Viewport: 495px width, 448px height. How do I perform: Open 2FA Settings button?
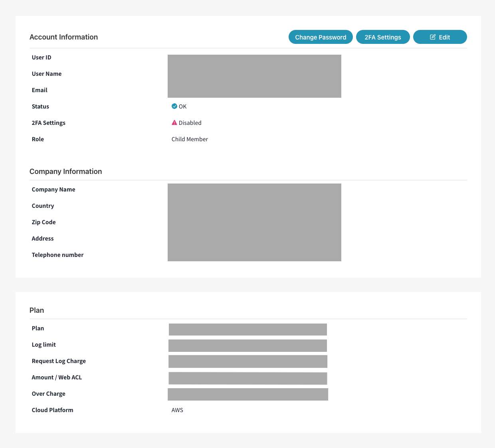coord(383,37)
